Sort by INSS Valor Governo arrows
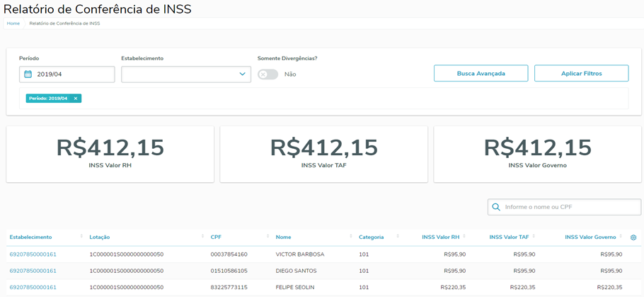The width and height of the screenshot is (644, 297). tap(621, 237)
